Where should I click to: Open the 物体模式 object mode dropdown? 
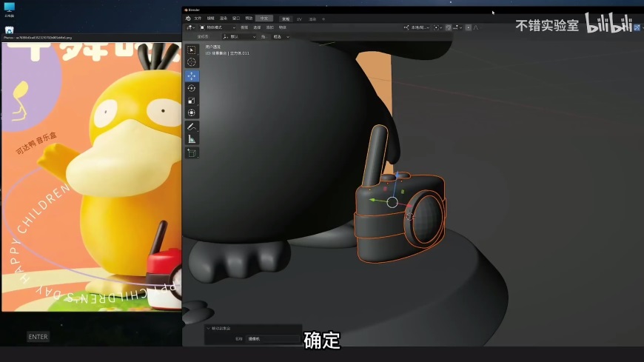click(x=218, y=27)
